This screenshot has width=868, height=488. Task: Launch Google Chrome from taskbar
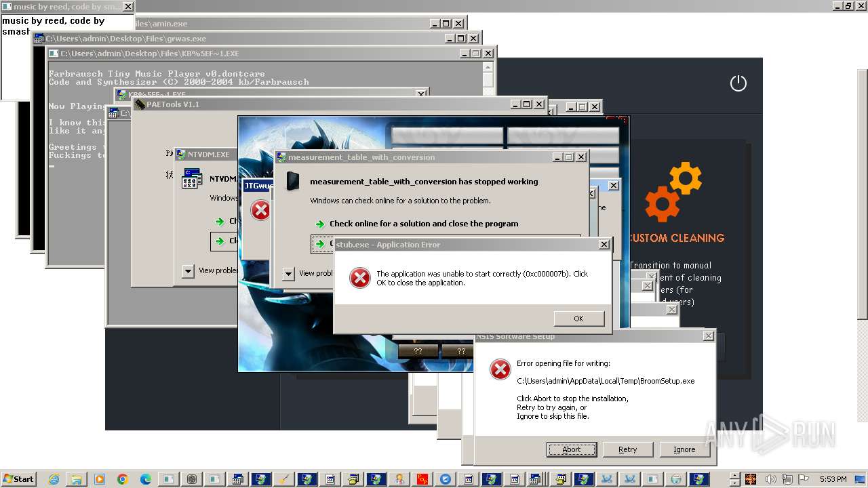point(123,479)
